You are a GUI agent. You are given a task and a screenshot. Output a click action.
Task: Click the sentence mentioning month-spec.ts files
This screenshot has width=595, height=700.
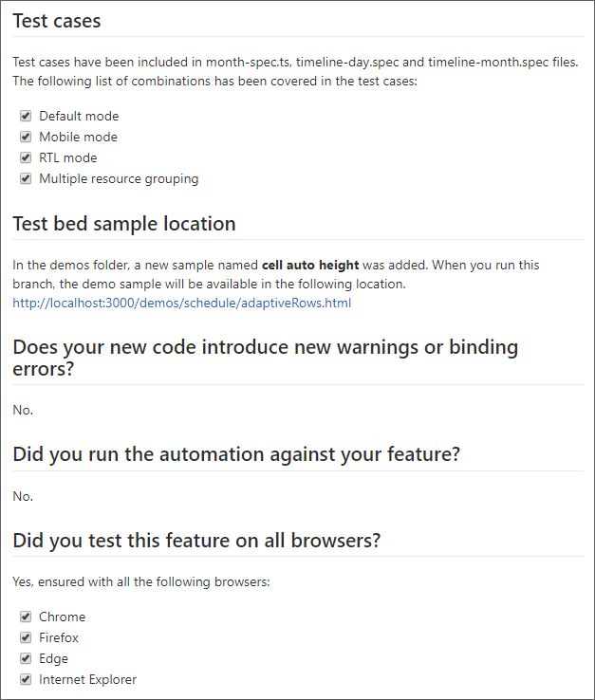pos(295,62)
